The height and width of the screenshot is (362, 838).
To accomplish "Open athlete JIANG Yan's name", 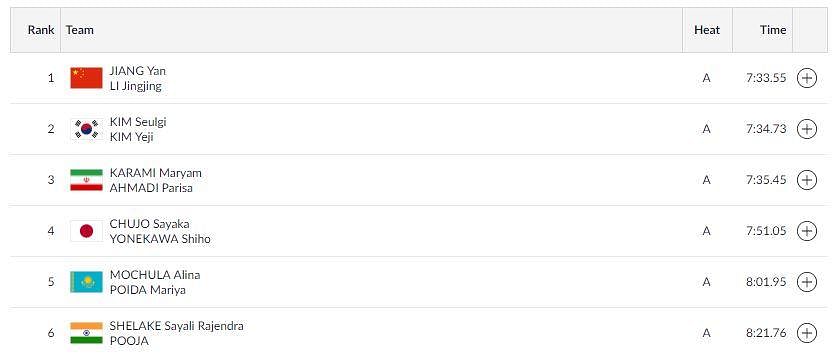I will (x=138, y=71).
